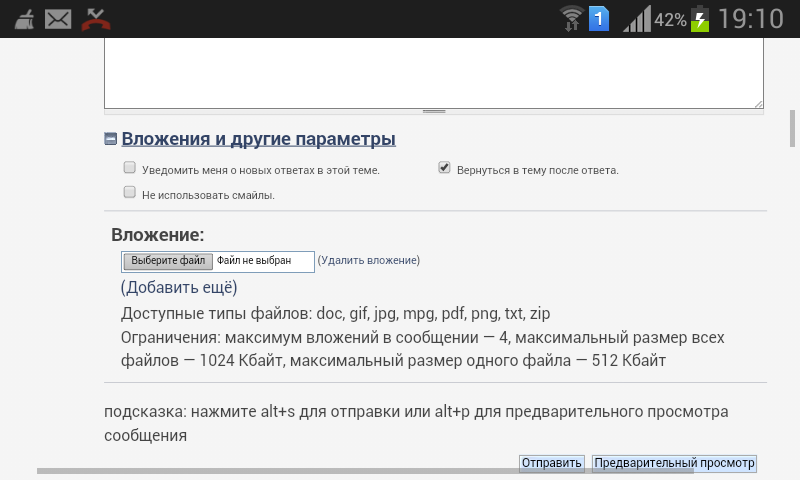Click the Удалить вложение link

tap(369, 260)
